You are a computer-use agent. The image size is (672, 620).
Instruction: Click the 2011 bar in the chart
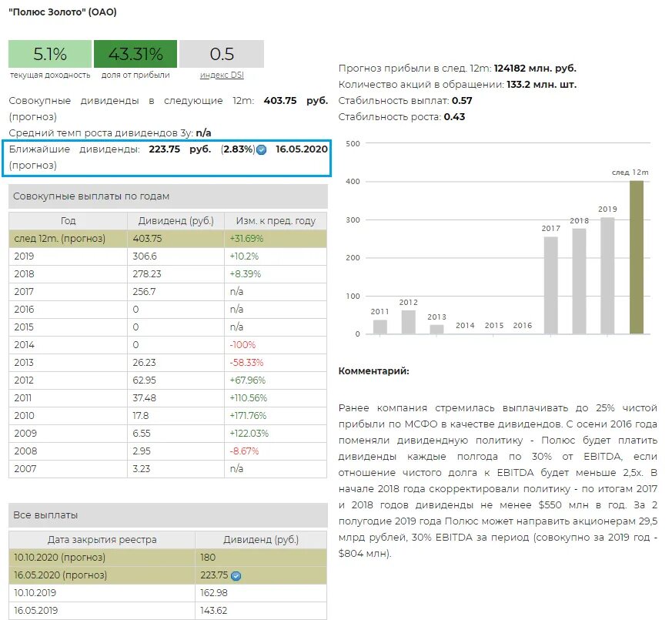click(x=380, y=327)
